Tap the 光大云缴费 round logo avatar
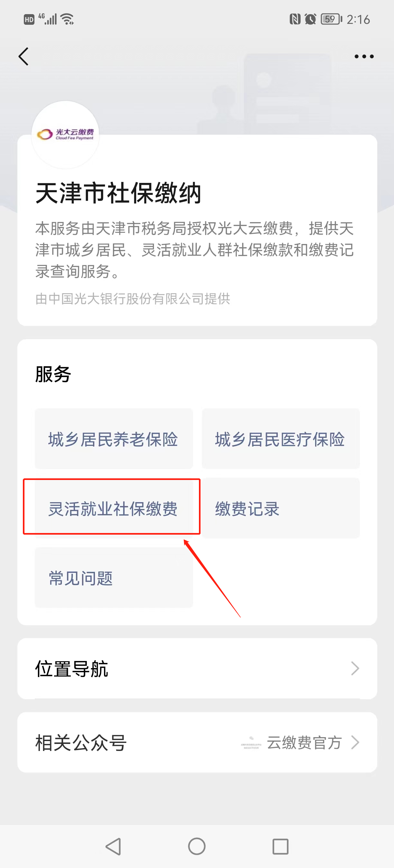 point(65,134)
